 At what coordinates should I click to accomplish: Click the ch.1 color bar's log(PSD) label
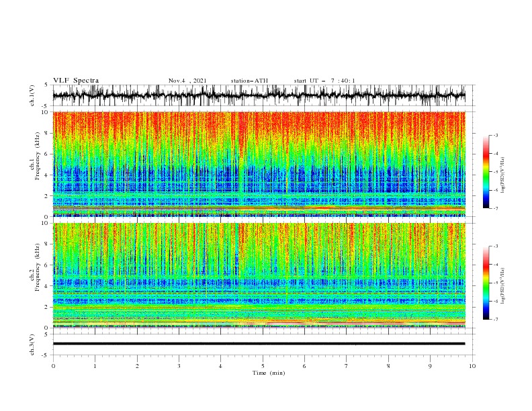point(503,175)
